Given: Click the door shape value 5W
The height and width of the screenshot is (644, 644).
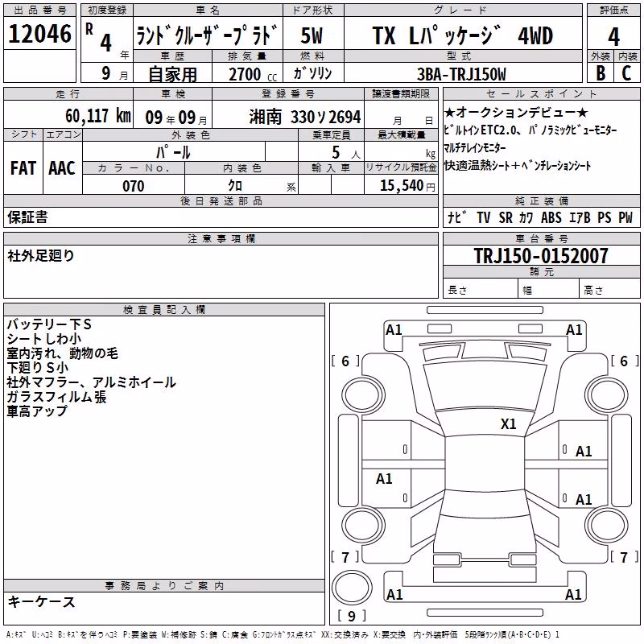Looking at the screenshot, I should pos(312,35).
